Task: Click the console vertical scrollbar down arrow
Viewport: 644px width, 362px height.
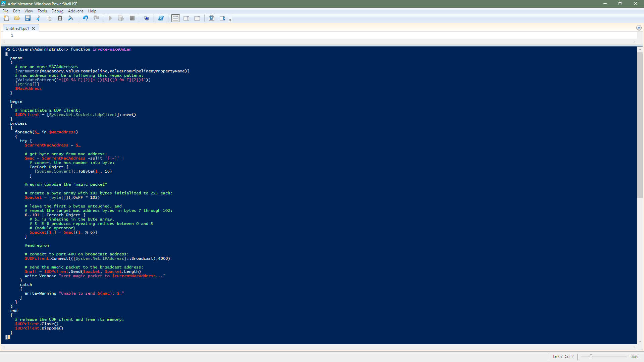Action: 640,342
